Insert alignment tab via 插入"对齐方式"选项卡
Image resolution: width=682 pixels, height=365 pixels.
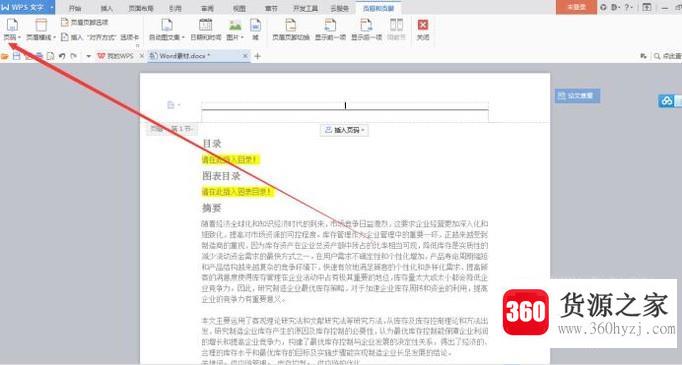click(100, 37)
